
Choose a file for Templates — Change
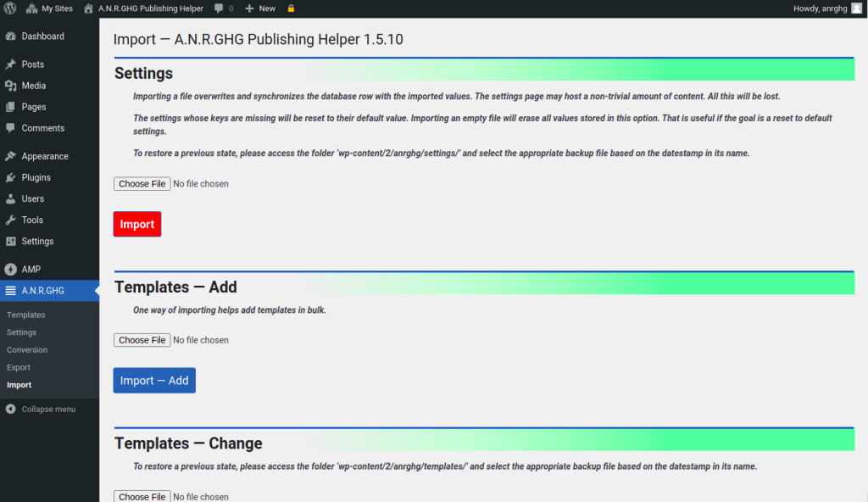(142, 496)
